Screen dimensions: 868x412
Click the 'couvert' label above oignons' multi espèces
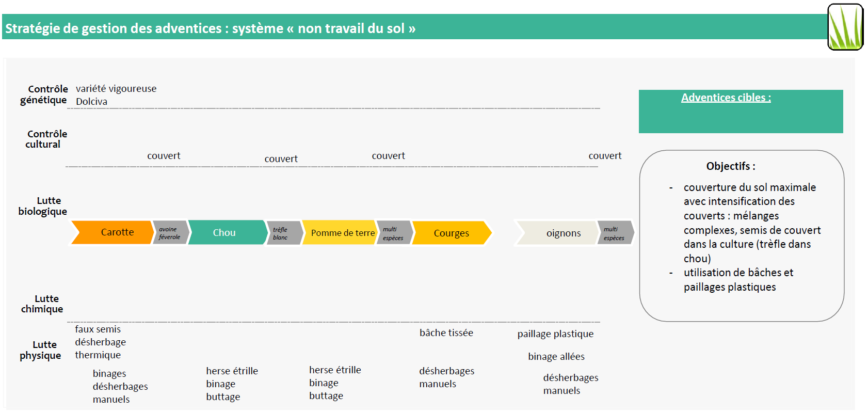pos(605,155)
